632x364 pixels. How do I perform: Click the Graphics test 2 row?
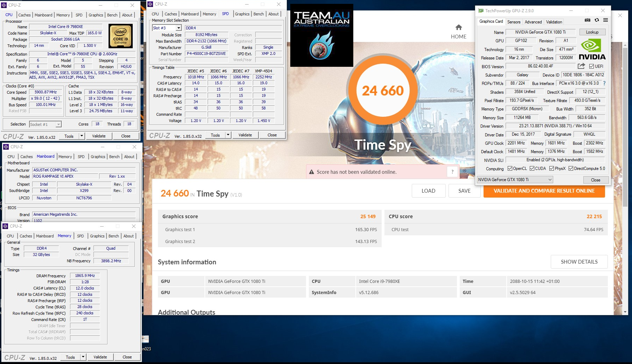point(270,241)
